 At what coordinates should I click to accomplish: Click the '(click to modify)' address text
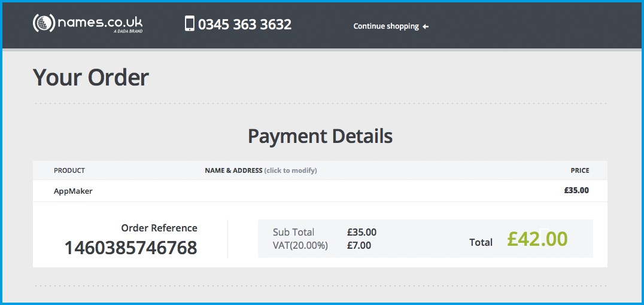(291, 170)
